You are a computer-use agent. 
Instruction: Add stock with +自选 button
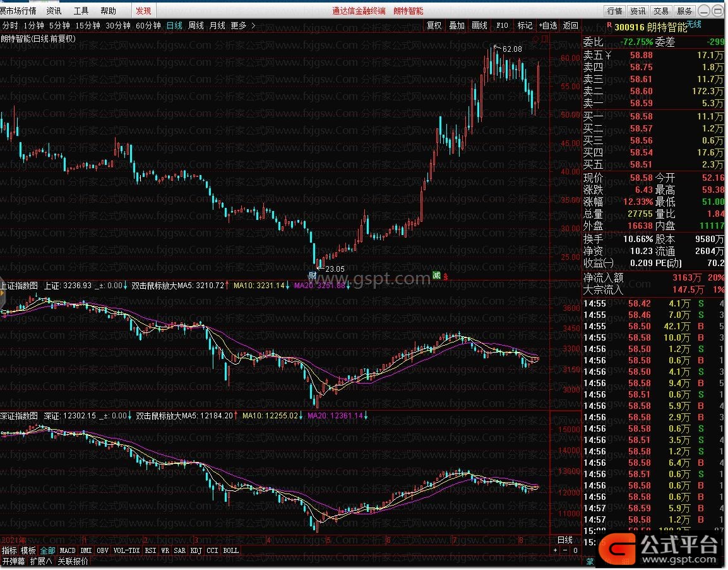(x=548, y=25)
